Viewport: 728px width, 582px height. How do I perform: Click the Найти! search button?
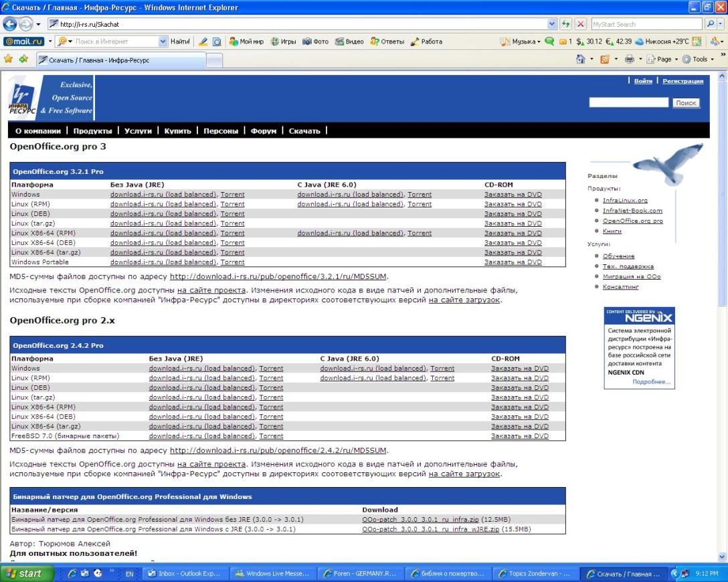180,41
